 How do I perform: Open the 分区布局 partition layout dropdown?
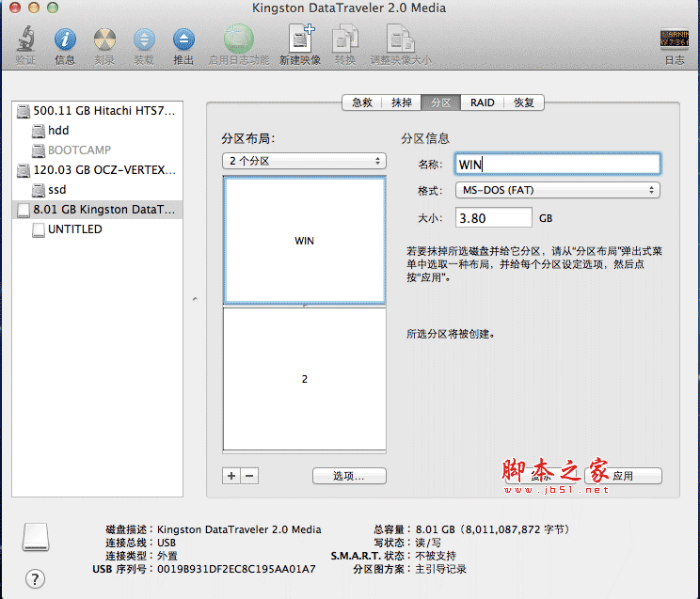[x=304, y=161]
